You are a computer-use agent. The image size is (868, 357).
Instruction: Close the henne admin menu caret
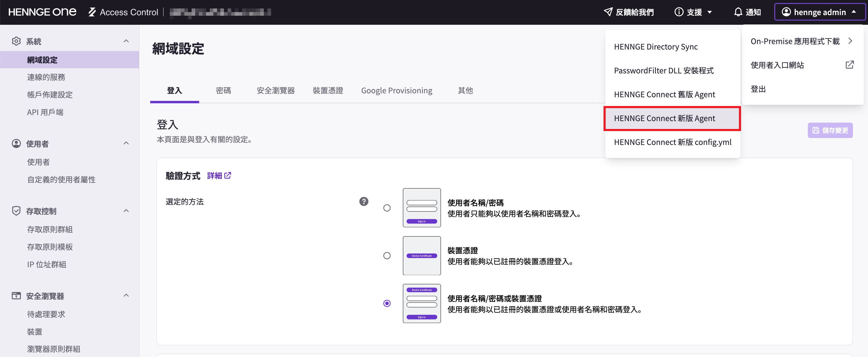853,12
